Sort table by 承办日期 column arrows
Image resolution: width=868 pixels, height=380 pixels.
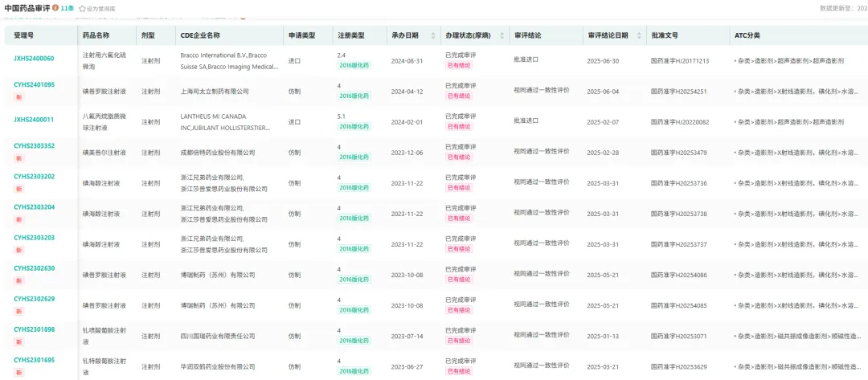433,35
